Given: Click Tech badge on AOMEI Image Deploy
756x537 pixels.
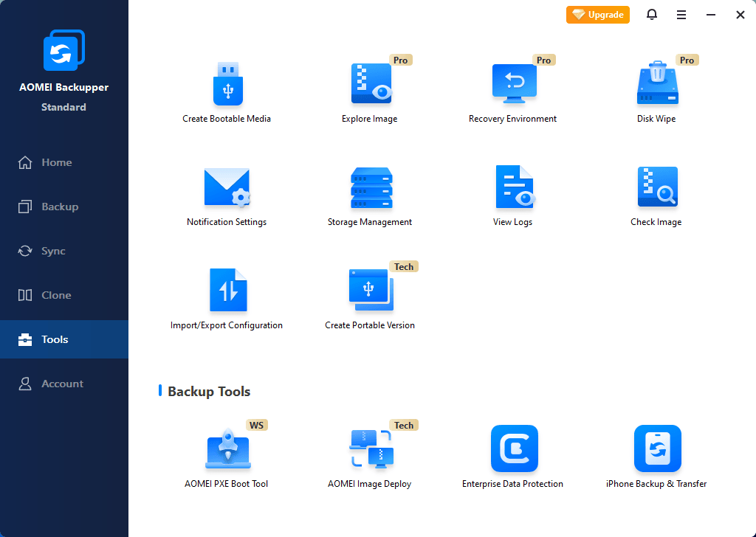Looking at the screenshot, I should tap(404, 426).
